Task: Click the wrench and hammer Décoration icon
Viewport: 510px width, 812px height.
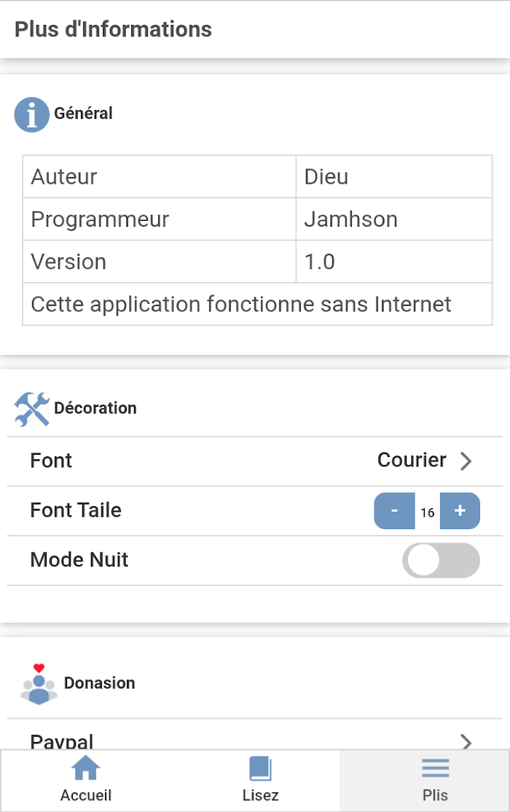Action: click(32, 409)
